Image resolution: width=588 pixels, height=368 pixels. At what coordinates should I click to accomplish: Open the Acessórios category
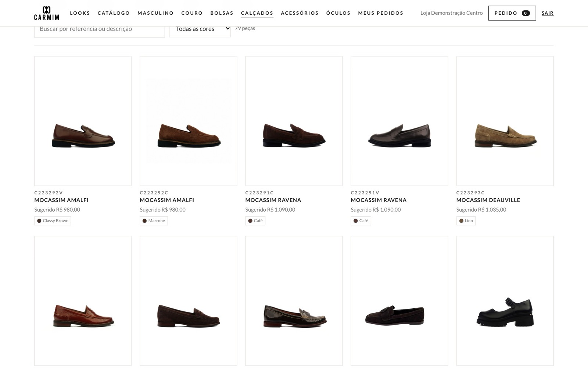tap(300, 13)
